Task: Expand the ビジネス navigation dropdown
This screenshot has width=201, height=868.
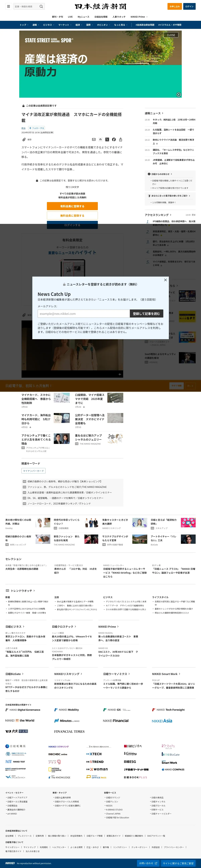Action: (x=49, y=25)
